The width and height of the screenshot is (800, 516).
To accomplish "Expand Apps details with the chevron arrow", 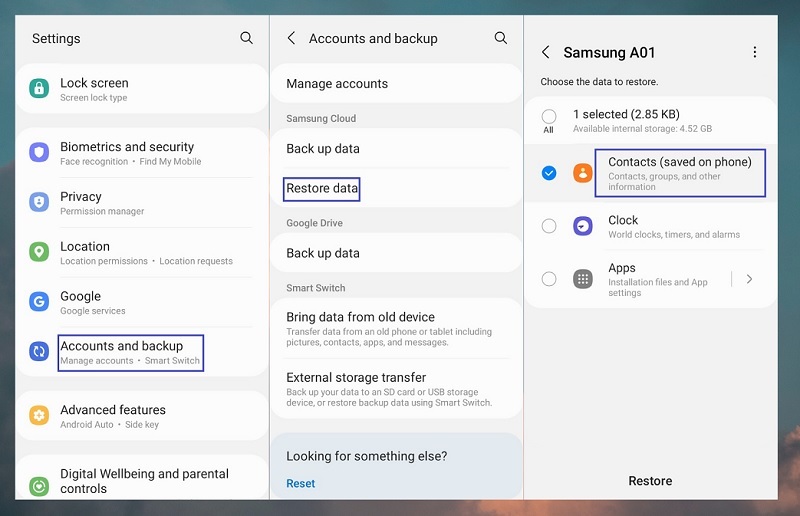I will [x=749, y=279].
